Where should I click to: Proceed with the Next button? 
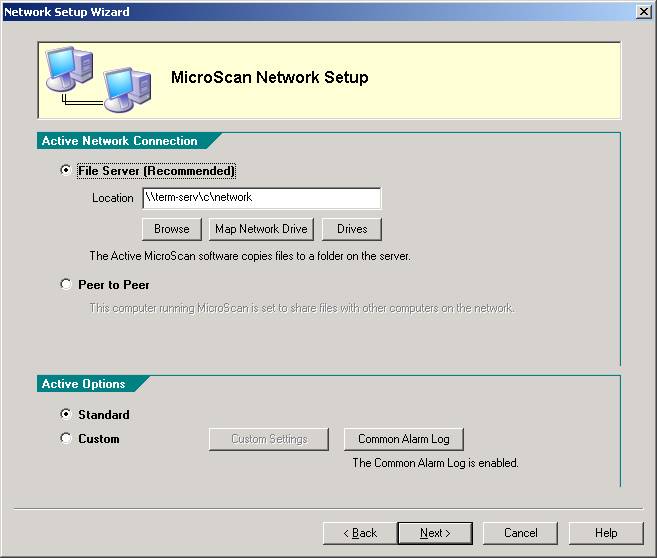(x=435, y=533)
